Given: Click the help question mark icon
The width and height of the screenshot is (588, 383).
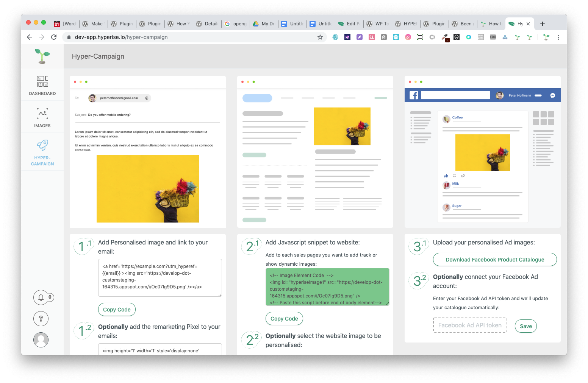Looking at the screenshot, I should coord(41,319).
